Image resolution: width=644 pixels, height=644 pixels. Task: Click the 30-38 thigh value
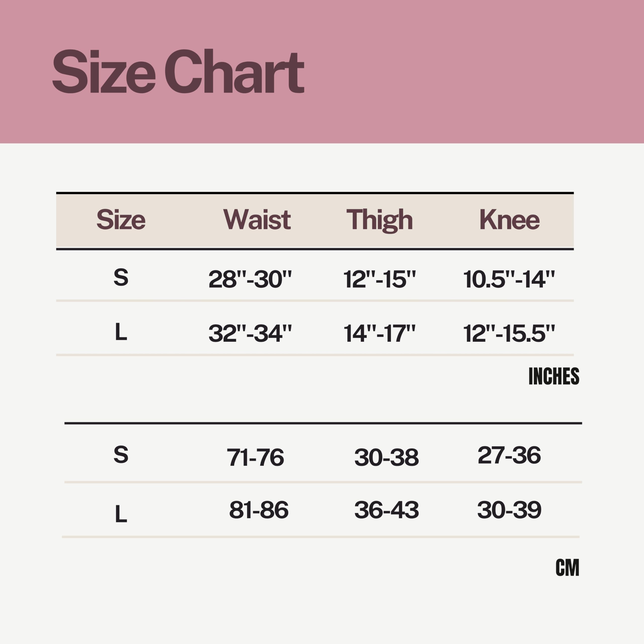point(386,457)
